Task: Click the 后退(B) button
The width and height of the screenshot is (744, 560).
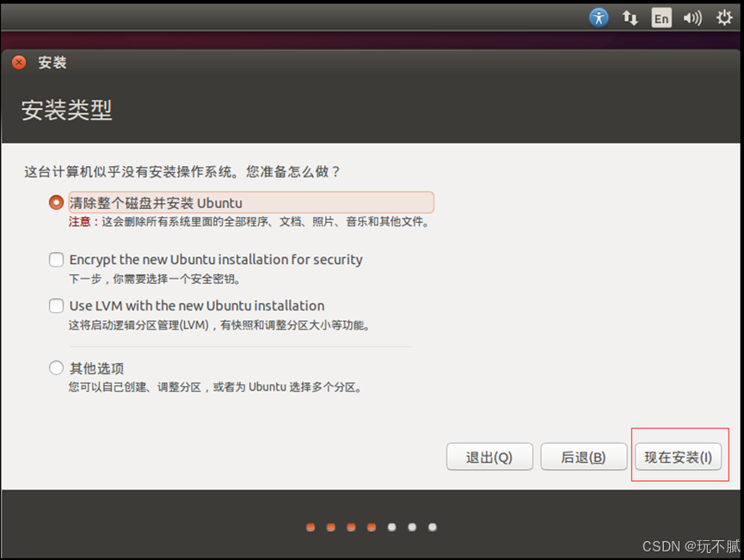Action: [584, 457]
